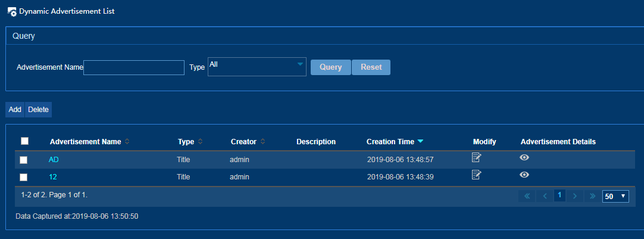
Task: Click the Title type cell in AD row
Action: (x=183, y=160)
